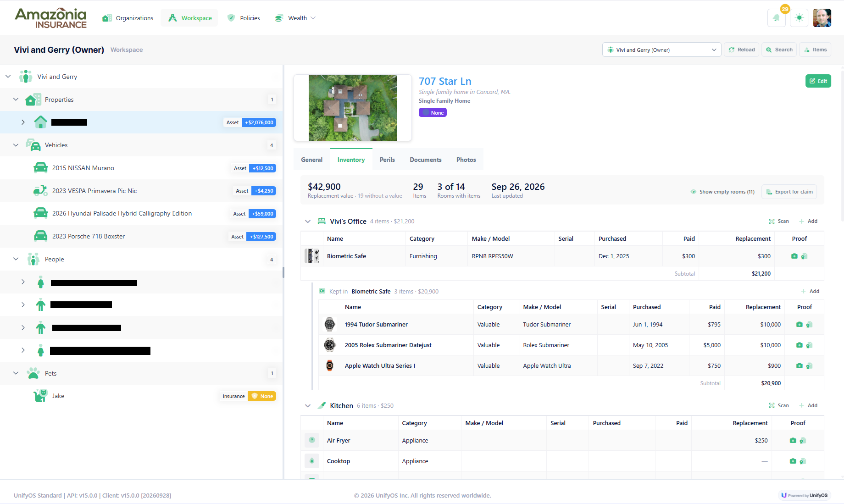Click the camera proof icon for Air Fryer
This screenshot has width=844, height=504.
[793, 441]
